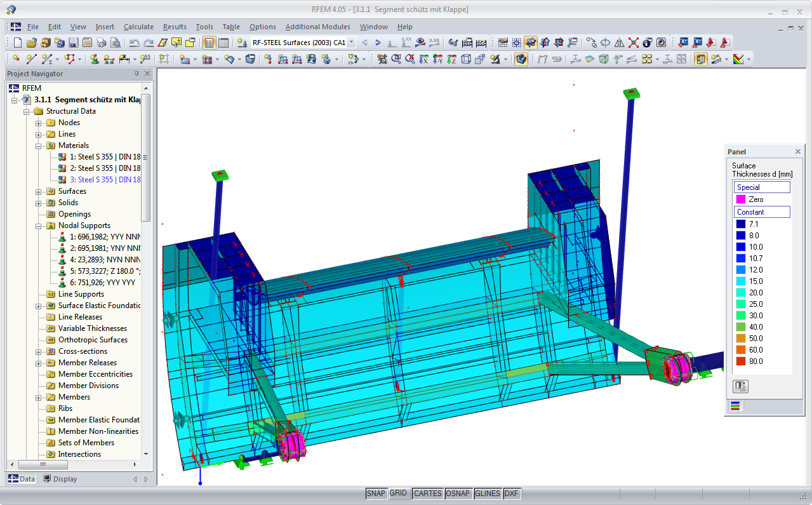812x505 pixels.
Task: Open the Print icon
Action: [x=101, y=42]
